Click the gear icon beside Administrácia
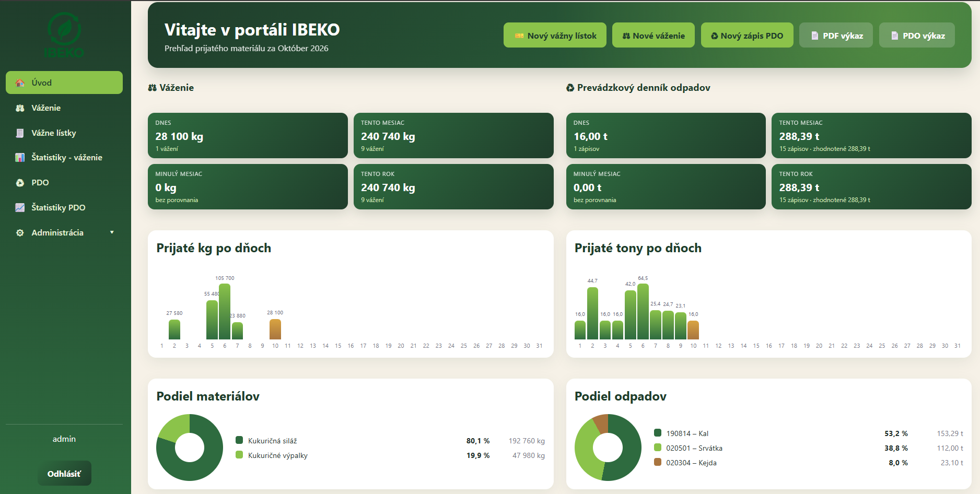Viewport: 980px width, 494px height. 20,232
